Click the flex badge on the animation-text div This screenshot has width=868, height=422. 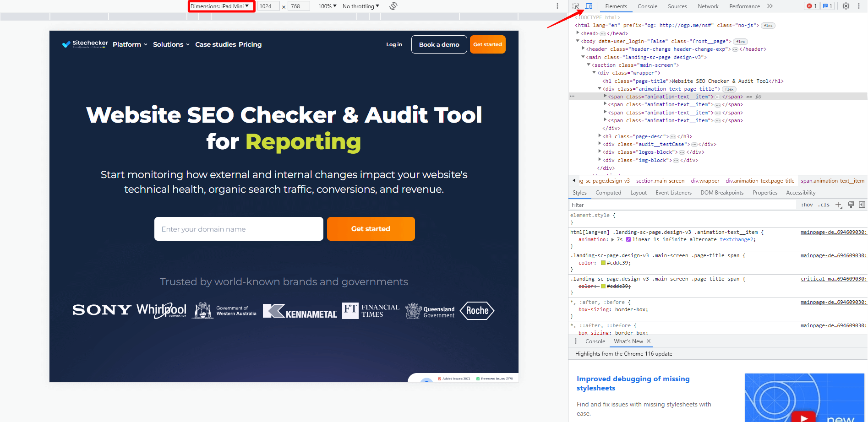[x=729, y=89]
